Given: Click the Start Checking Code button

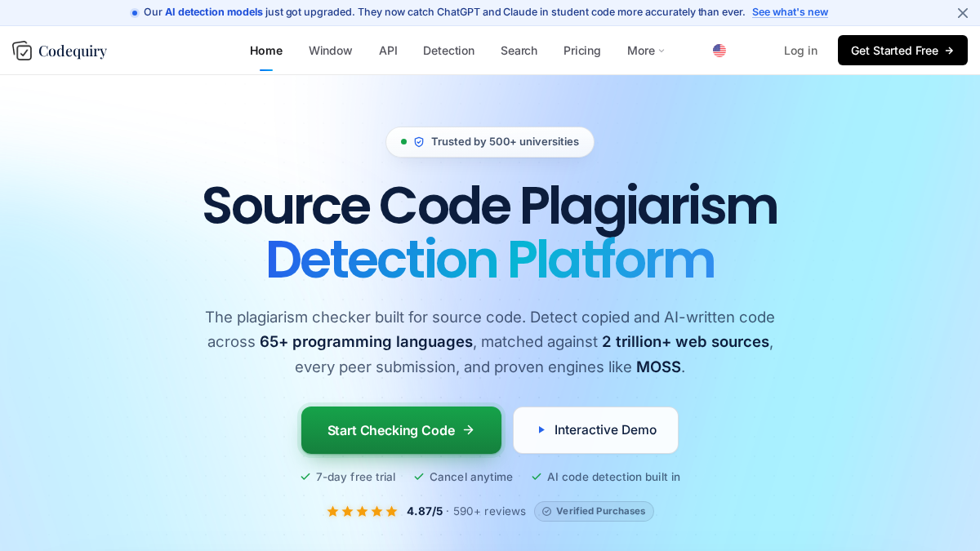Looking at the screenshot, I should click(x=401, y=430).
